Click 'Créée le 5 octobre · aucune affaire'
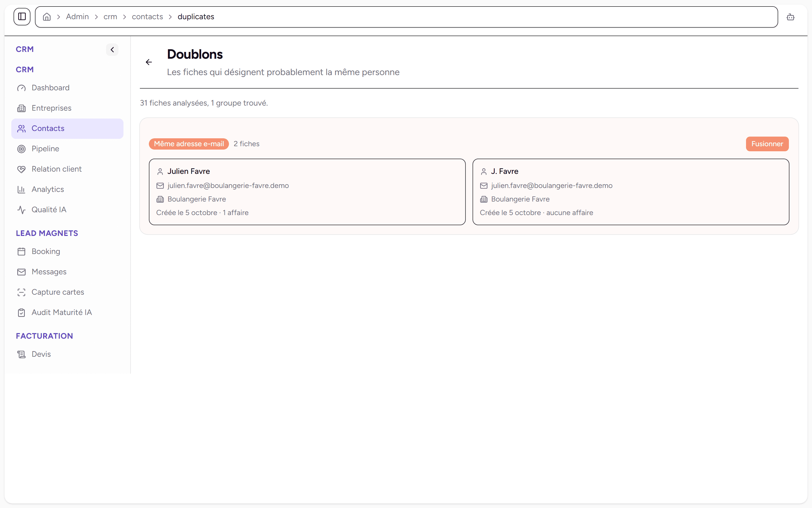Viewport: 812px width, 508px height. pyautogui.click(x=536, y=213)
